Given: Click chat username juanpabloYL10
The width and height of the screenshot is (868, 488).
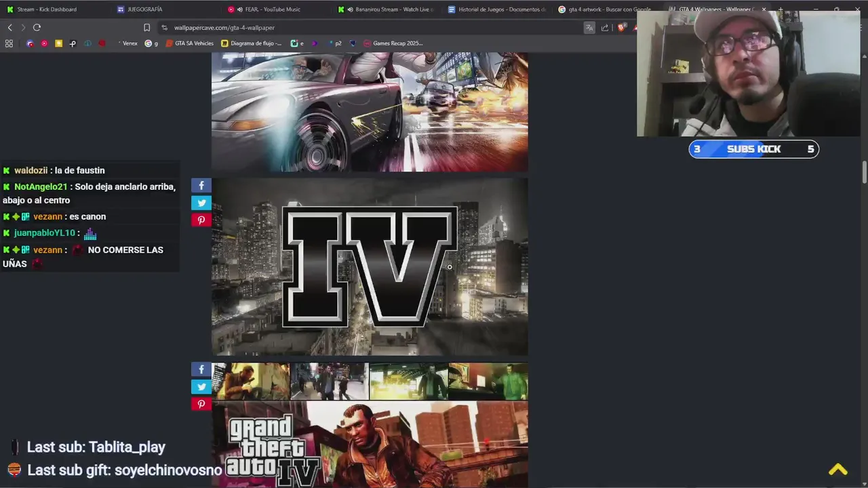Looking at the screenshot, I should (x=45, y=233).
